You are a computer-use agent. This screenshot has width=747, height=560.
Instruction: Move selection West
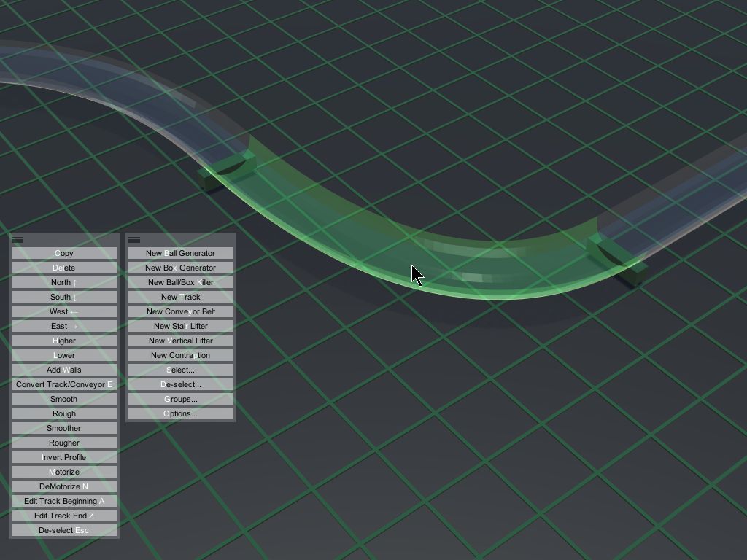(64, 311)
